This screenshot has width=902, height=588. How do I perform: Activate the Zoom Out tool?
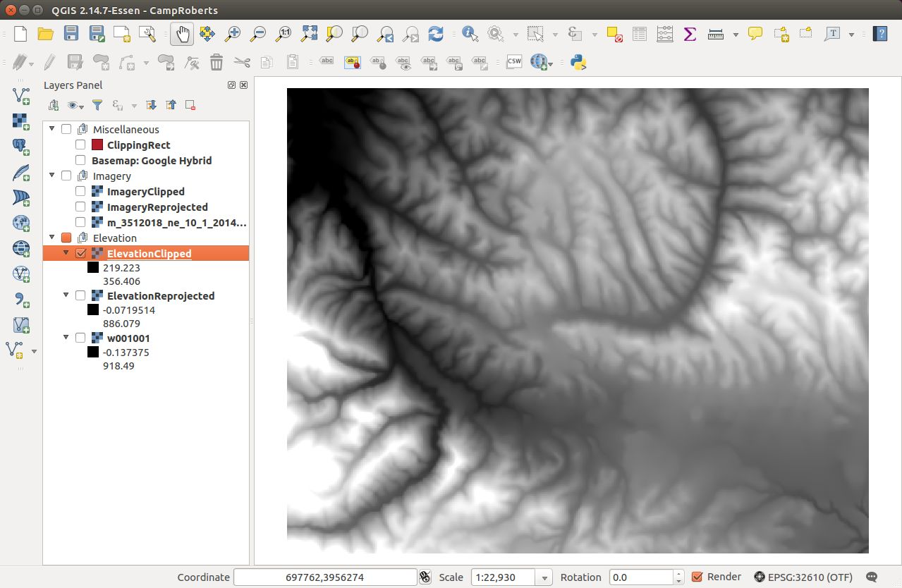258,33
